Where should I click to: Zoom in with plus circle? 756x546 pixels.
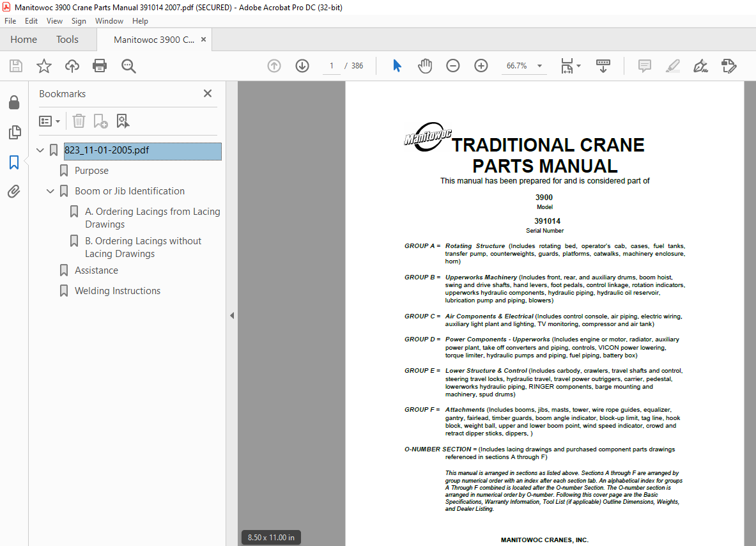pos(481,66)
